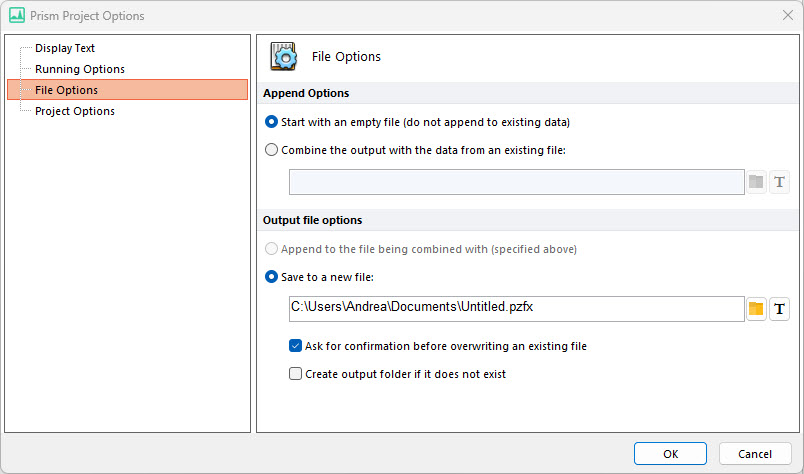Click the Untitled.pzfx output path field
The image size is (804, 474).
coord(516,309)
